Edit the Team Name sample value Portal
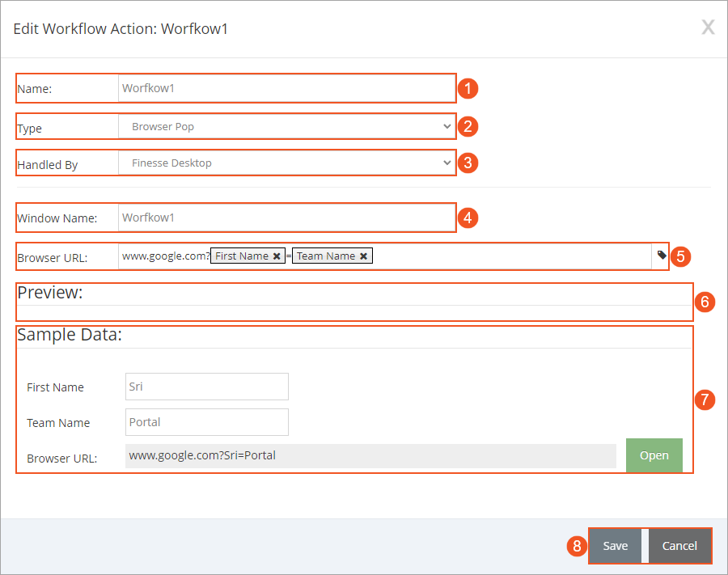The height and width of the screenshot is (575, 728). pos(206,421)
